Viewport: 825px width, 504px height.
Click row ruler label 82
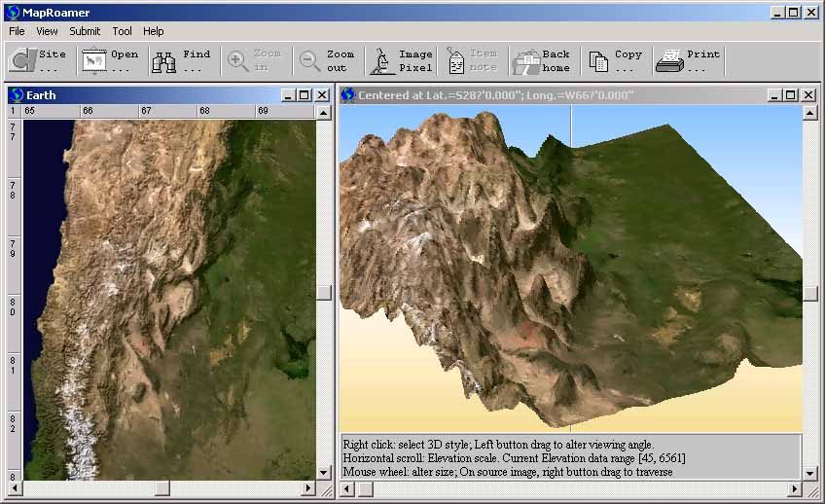tap(13, 423)
